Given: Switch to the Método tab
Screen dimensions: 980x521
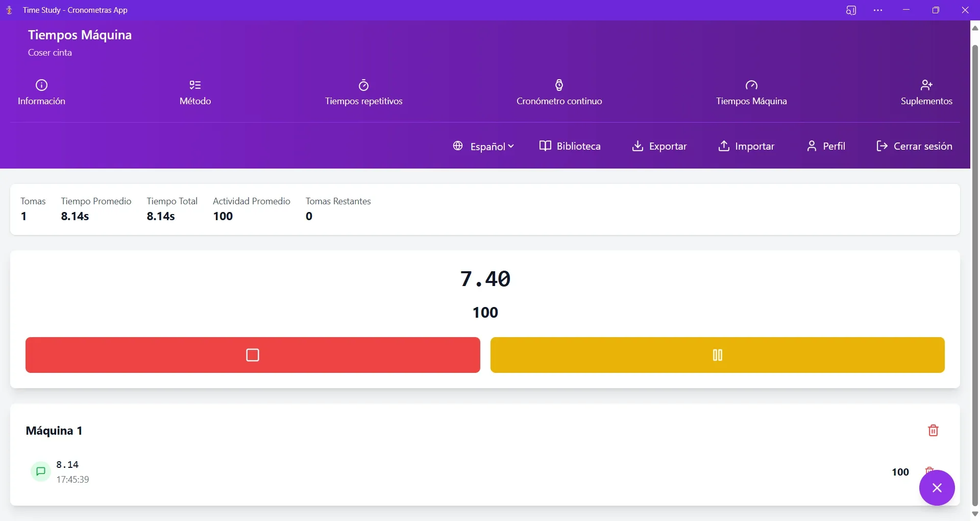Looking at the screenshot, I should [195, 92].
